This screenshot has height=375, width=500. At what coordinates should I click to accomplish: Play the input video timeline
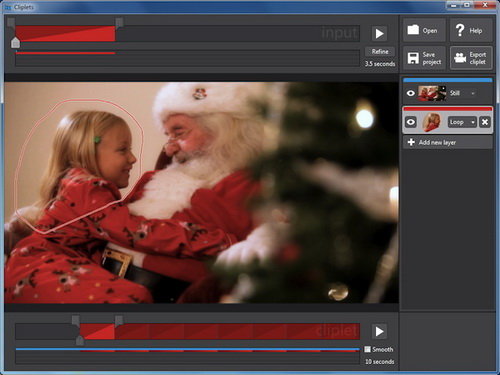[x=379, y=33]
